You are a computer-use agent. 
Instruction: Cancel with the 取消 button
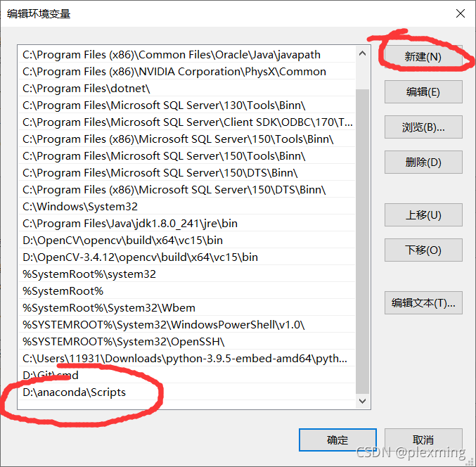(423, 440)
